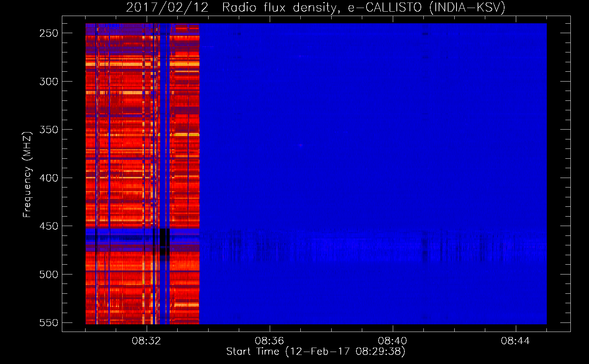Screen dimensions: 589x364
Task: Select the 350 frequency tick label
Action: (49, 130)
